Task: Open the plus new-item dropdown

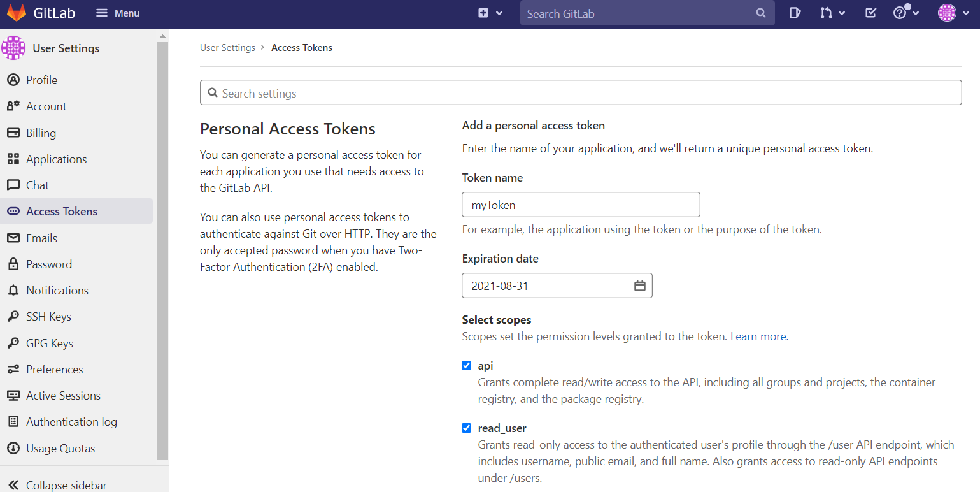Action: (485, 13)
